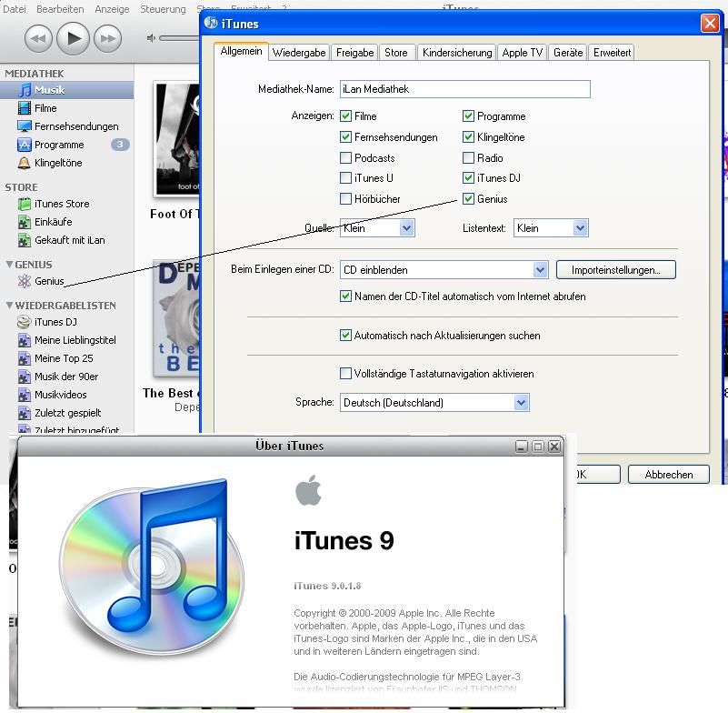This screenshot has height=713, width=728.
Task: Uncheck the Filme checkbox
Action: pos(345,115)
